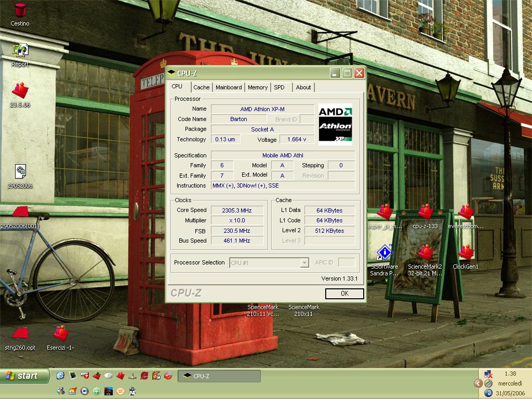The height and width of the screenshot is (399, 532).
Task: Open the Report desktop icon
Action: 20,55
